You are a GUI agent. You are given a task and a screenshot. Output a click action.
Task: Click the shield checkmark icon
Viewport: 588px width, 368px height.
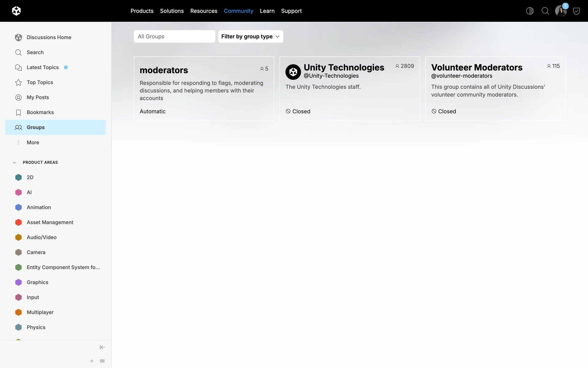(576, 11)
